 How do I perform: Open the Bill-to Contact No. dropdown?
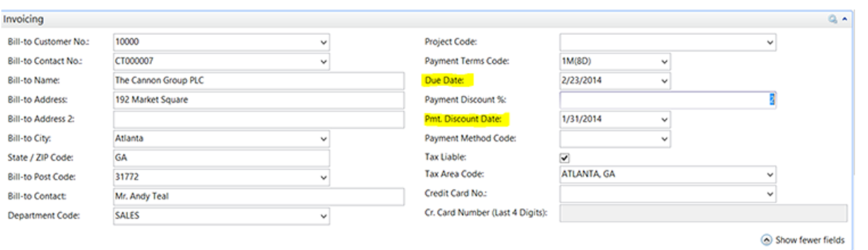pyautogui.click(x=323, y=61)
